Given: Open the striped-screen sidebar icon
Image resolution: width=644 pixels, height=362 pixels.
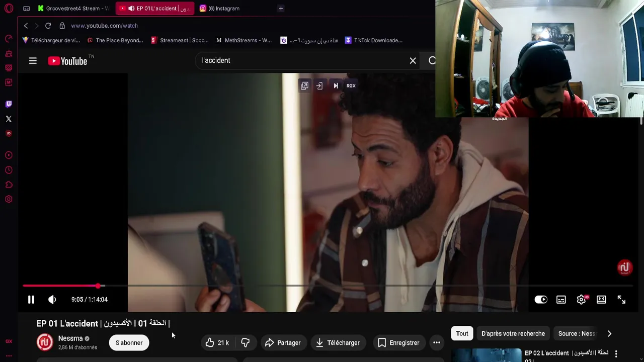Looking at the screenshot, I should pyautogui.click(x=9, y=68).
